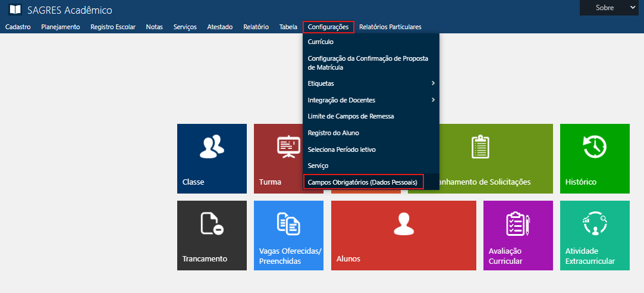The height and width of the screenshot is (293, 644).
Task: Click the Acompanhamento de Solicitações clipboard icon
Action: coord(479,147)
